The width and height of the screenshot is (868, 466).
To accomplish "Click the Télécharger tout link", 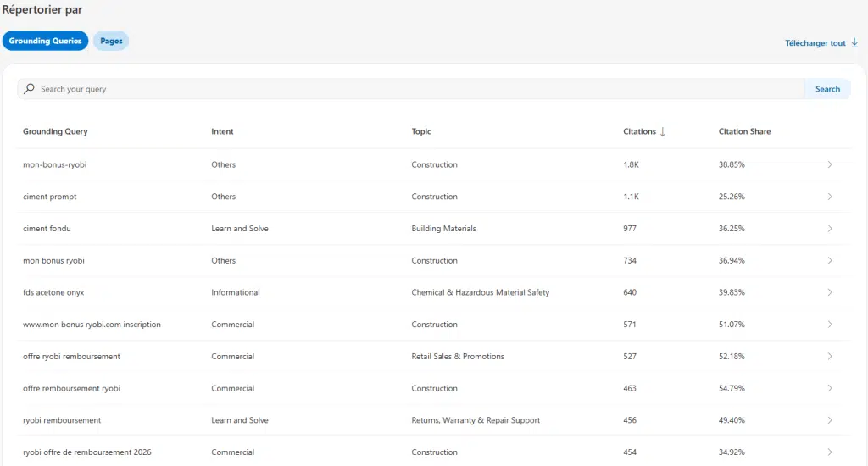I will (815, 43).
